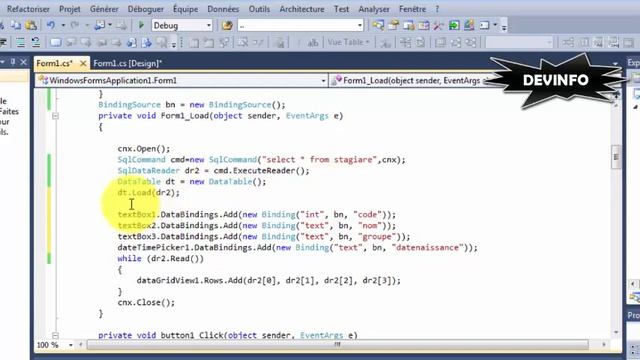Click the vertical scrollbar thumb of the editor
The image size is (640, 360).
pos(616,157)
